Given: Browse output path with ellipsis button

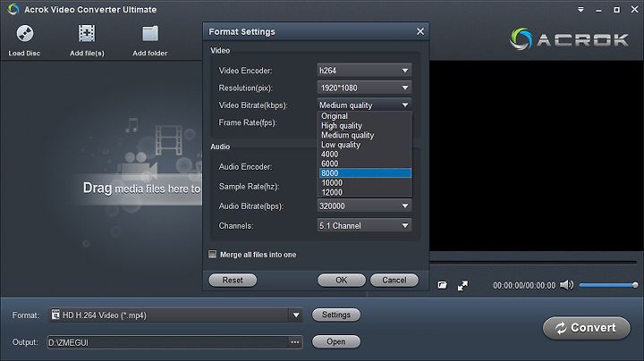Looking at the screenshot, I should [x=295, y=342].
